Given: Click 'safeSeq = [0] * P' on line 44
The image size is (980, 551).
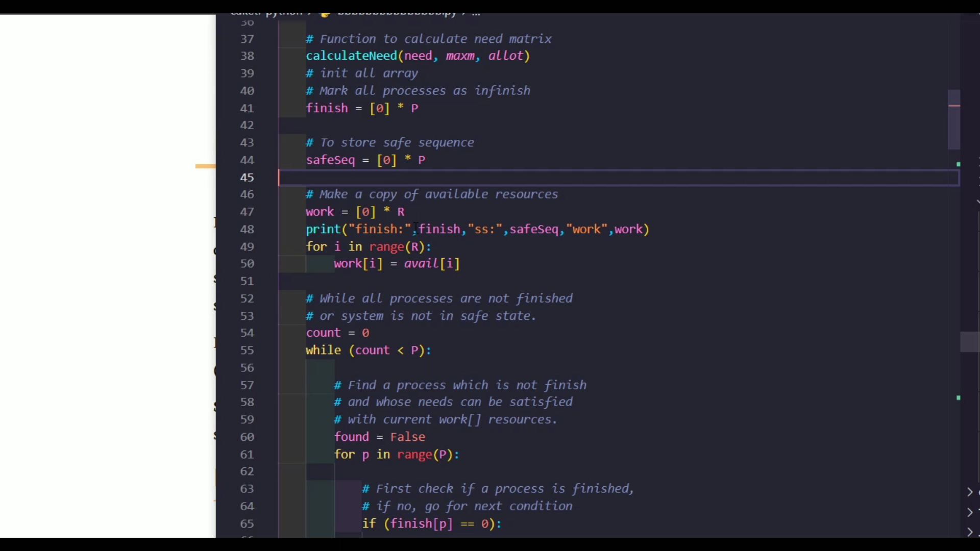Looking at the screenshot, I should point(365,160).
